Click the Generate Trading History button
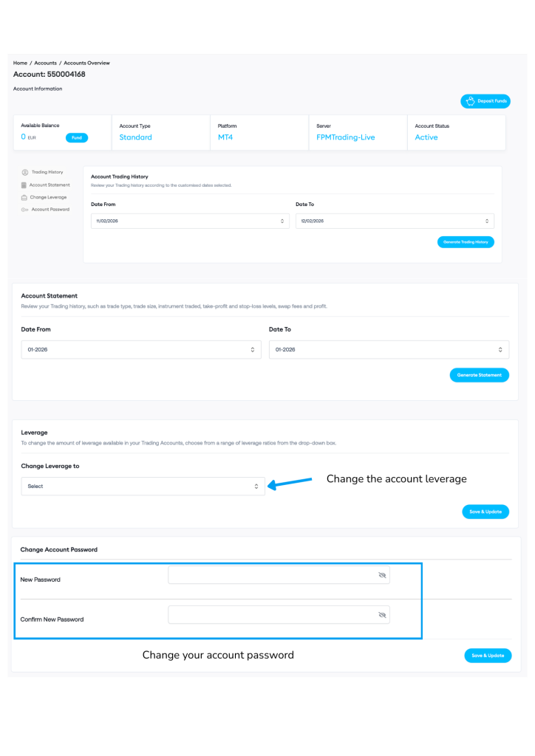The image size is (535, 756). click(466, 241)
